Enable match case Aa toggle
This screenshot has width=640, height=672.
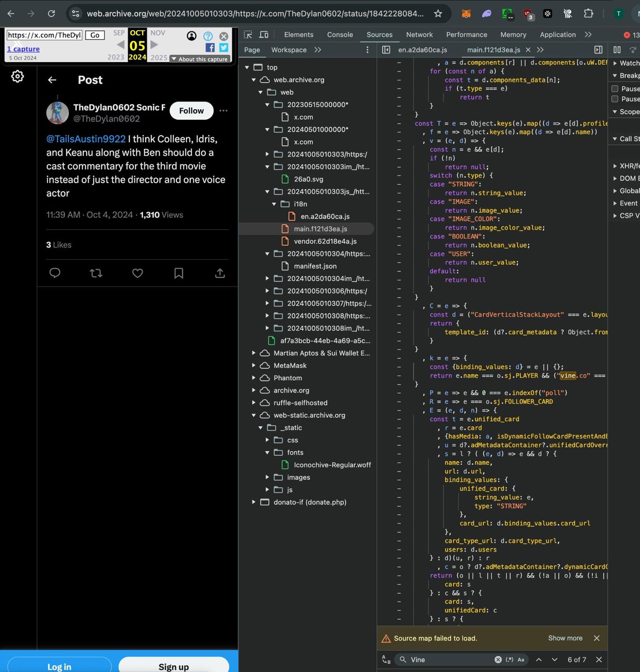521,660
